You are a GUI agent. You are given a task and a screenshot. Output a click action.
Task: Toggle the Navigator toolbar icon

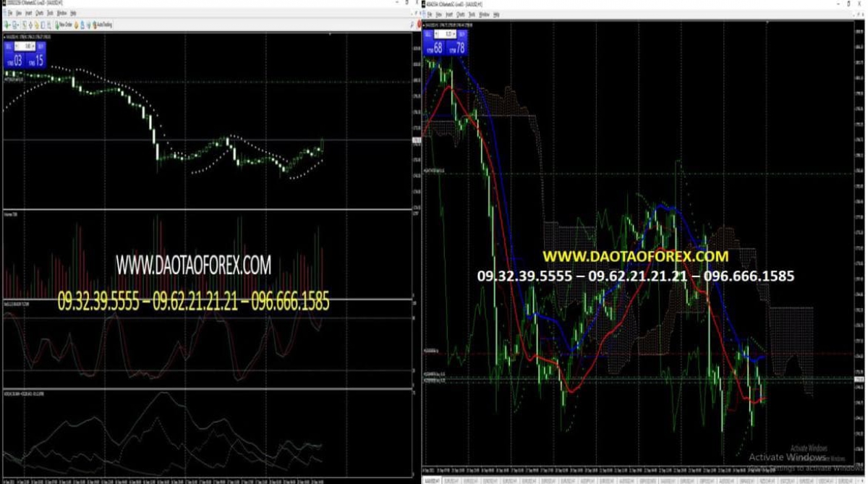(37, 25)
